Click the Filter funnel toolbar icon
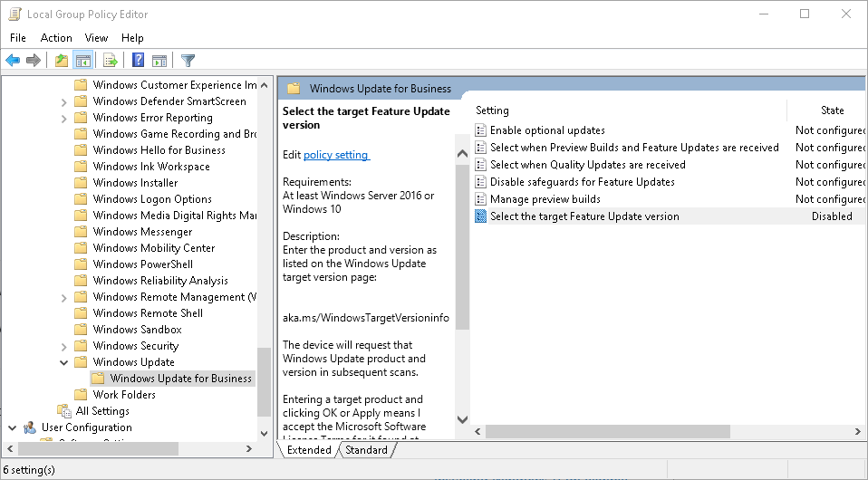The width and height of the screenshot is (868, 480). coord(188,61)
